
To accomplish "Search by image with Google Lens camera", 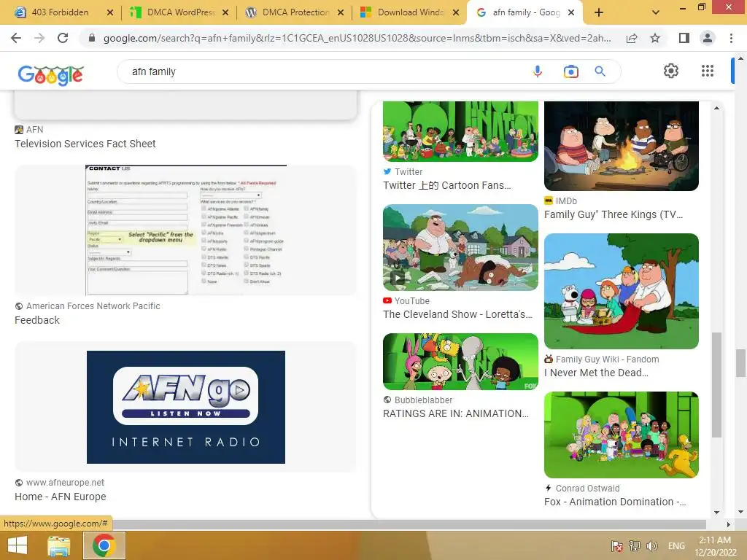I will tap(570, 71).
